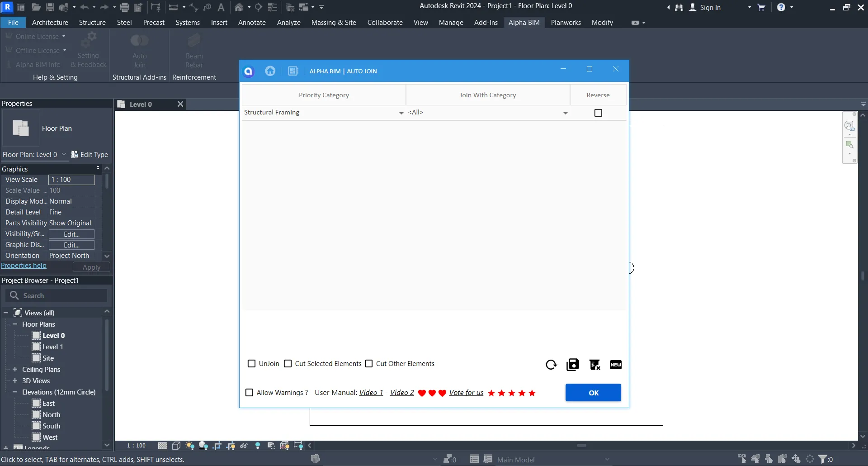The image size is (868, 466).
Task: Open the Video 2 user manual link
Action: coord(402,393)
